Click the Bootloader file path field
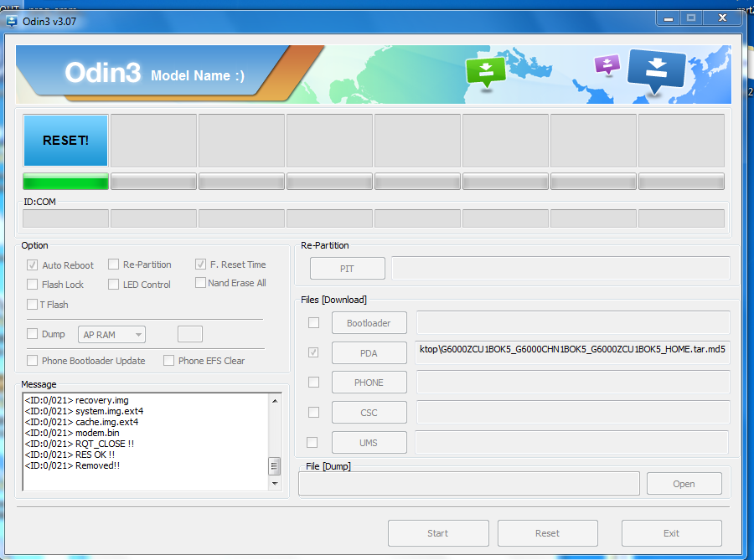Screen dimensions: 754x560 (x=573, y=322)
